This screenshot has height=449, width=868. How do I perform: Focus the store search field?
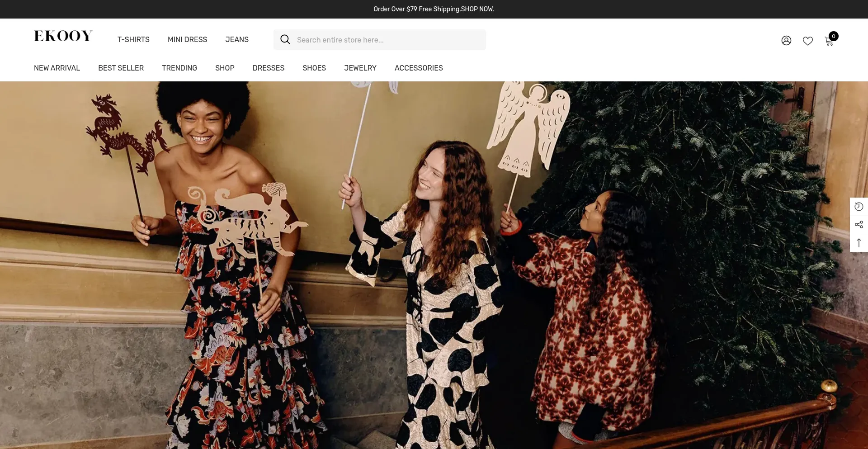point(380,40)
